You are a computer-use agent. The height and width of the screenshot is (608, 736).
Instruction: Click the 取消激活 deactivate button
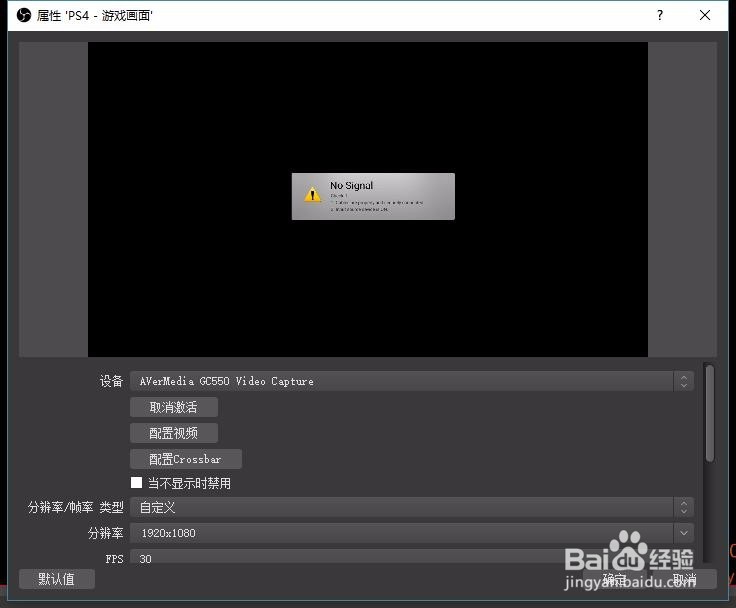point(174,407)
